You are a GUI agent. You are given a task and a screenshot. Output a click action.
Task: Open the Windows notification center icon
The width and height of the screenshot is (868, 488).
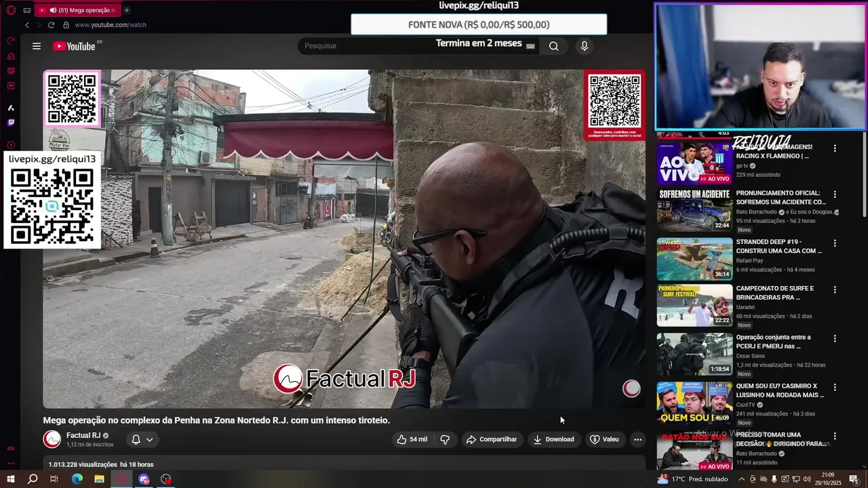(x=854, y=479)
